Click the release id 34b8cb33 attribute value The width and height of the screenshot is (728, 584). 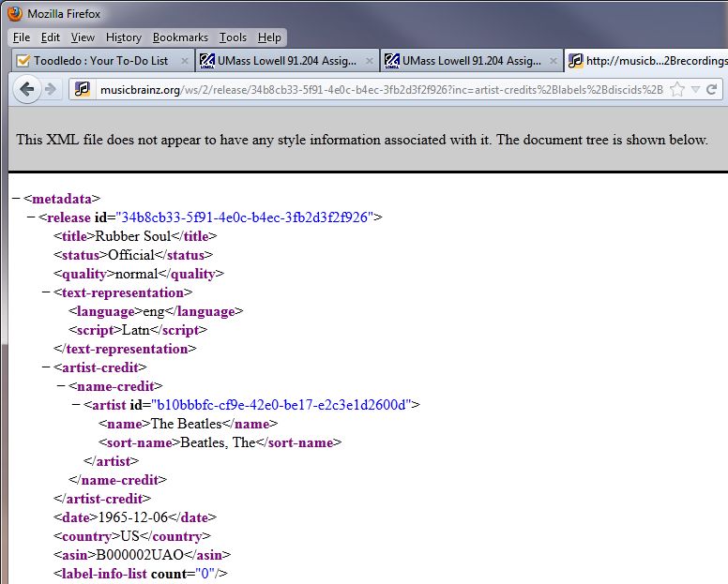(245, 217)
